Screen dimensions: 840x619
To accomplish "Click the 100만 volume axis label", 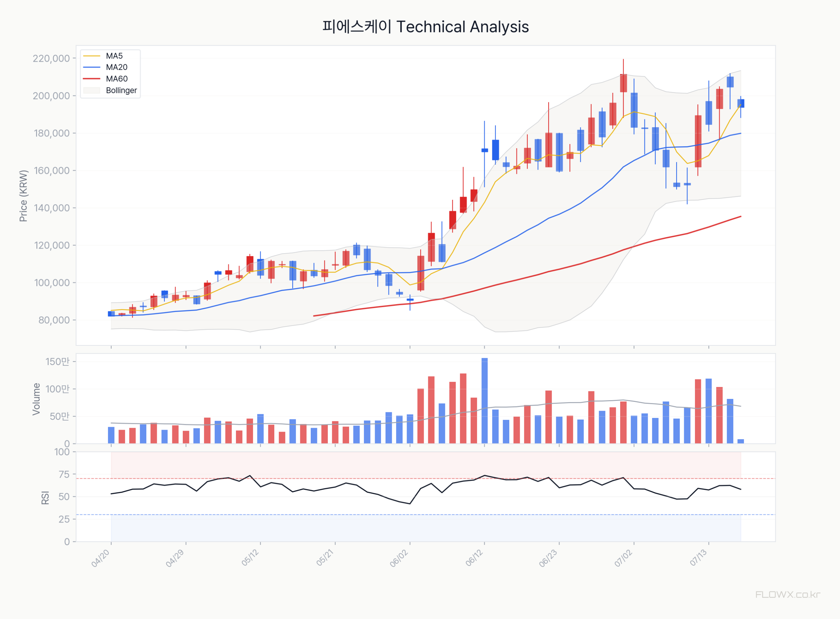I will [x=58, y=389].
